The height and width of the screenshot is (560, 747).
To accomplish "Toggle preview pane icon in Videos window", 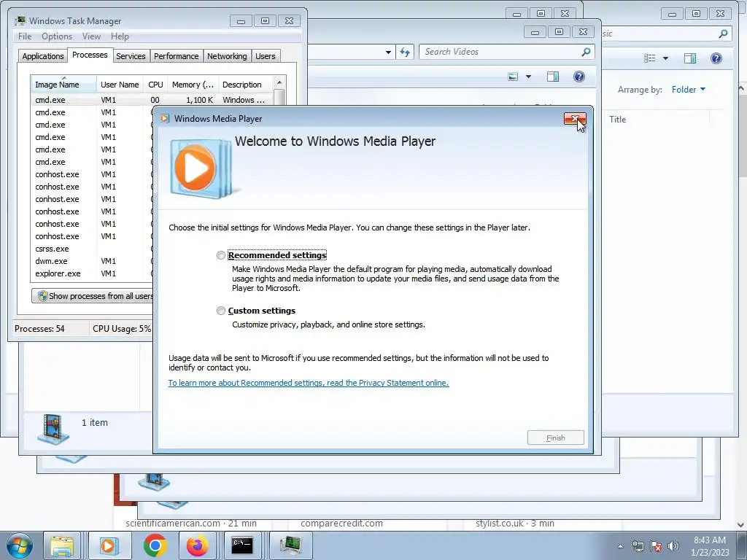I will coord(553,77).
